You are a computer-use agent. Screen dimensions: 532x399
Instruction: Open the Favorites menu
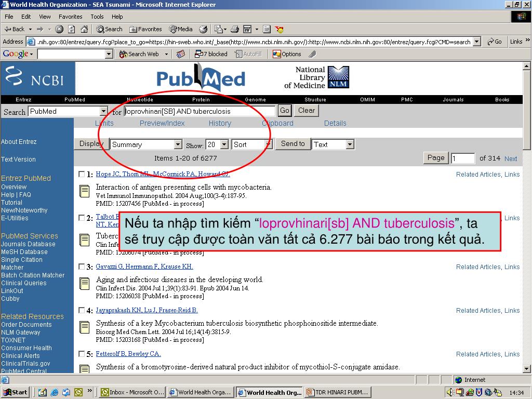pyautogui.click(x=70, y=17)
